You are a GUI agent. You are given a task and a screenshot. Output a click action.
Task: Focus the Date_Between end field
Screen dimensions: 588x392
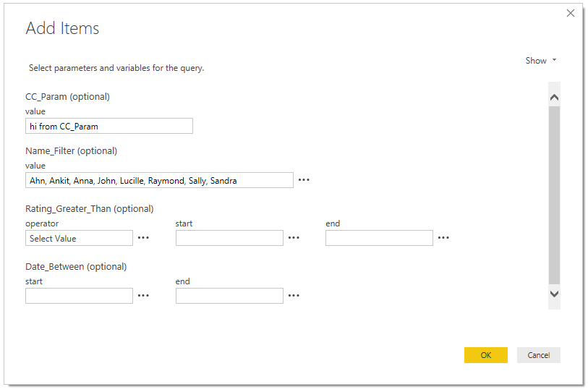tap(229, 296)
